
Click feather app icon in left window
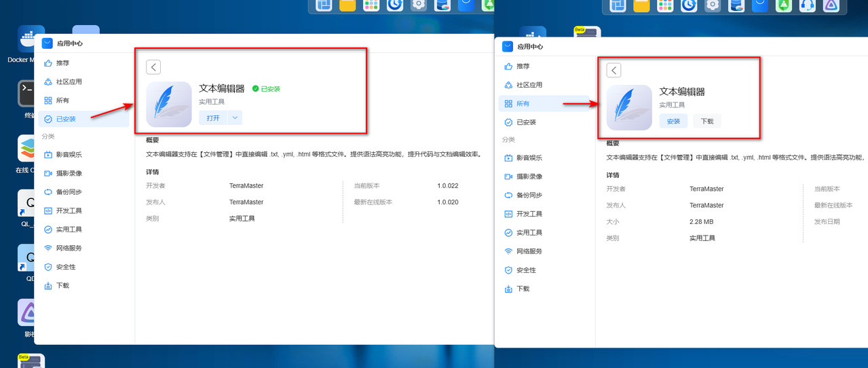point(168,105)
